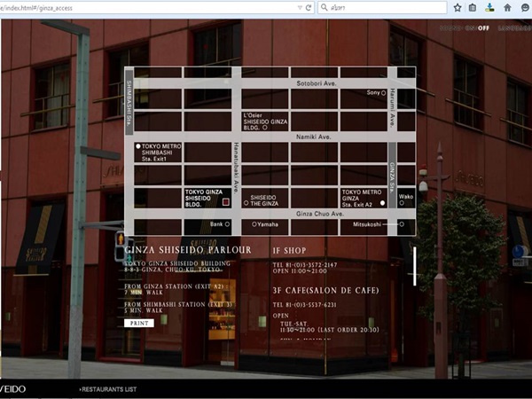
Task: Click the SHIMBASHI Sta. gray bar
Action: pyautogui.click(x=129, y=103)
